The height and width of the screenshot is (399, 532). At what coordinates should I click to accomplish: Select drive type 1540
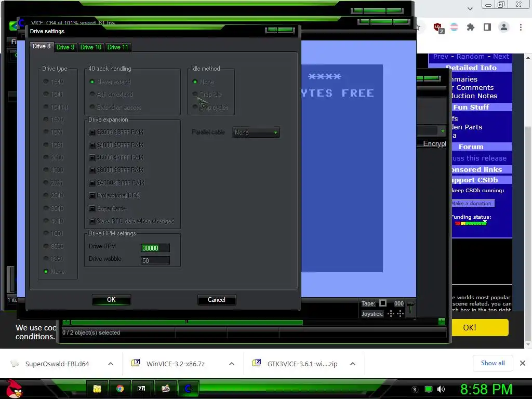pos(54,82)
